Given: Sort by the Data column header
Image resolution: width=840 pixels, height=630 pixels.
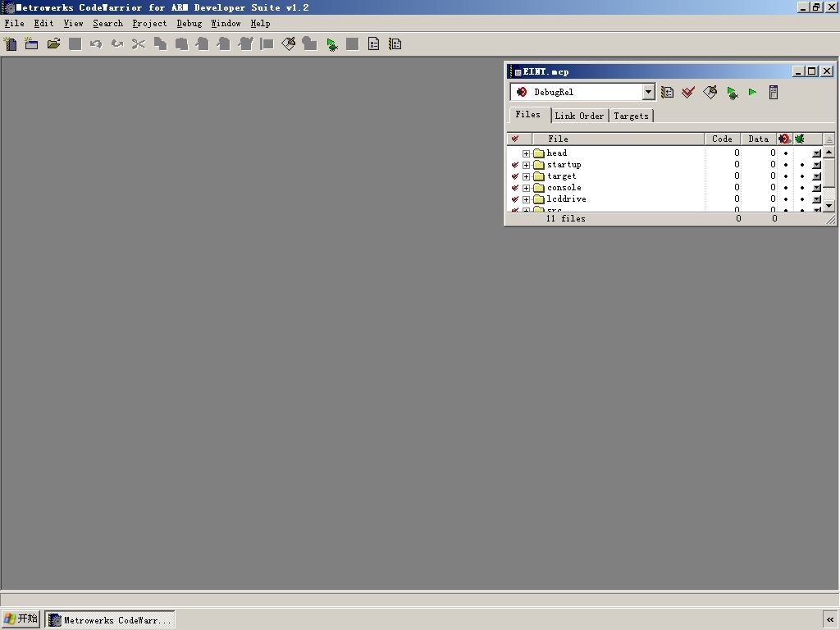Looking at the screenshot, I should pos(759,139).
